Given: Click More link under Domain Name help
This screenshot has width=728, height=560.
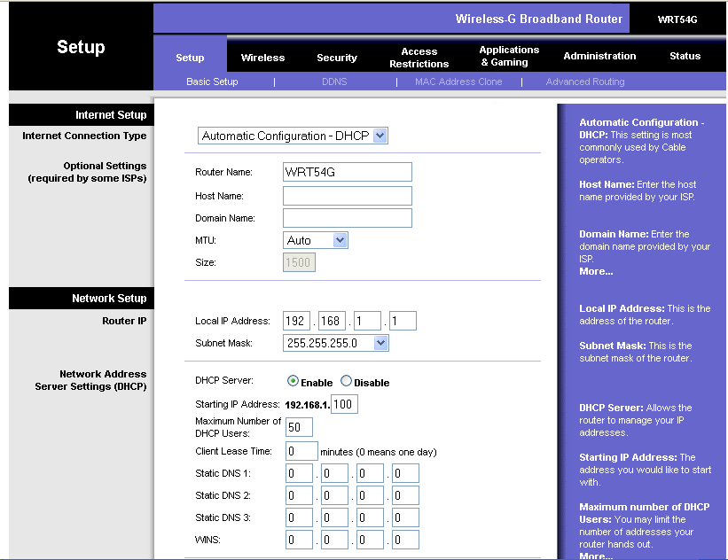Looking at the screenshot, I should 596,271.
